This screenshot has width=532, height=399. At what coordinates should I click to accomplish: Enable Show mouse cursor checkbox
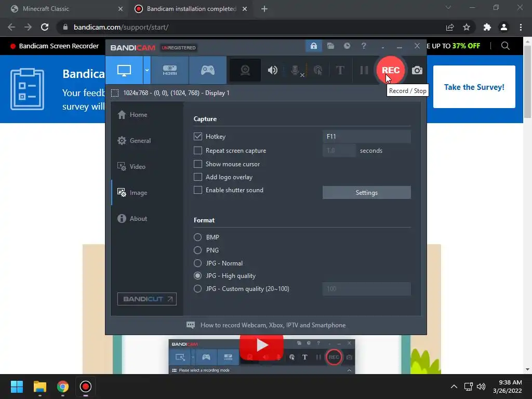point(198,164)
